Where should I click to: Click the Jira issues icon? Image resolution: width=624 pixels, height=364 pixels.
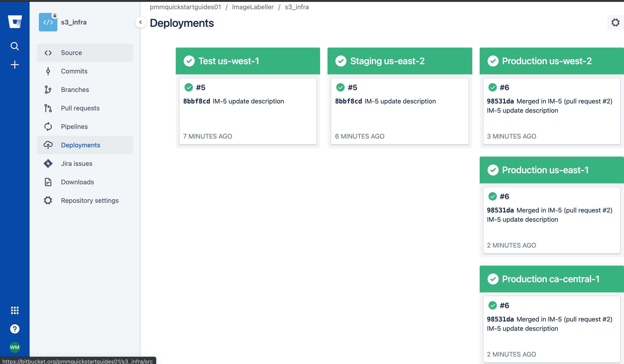[x=48, y=163]
